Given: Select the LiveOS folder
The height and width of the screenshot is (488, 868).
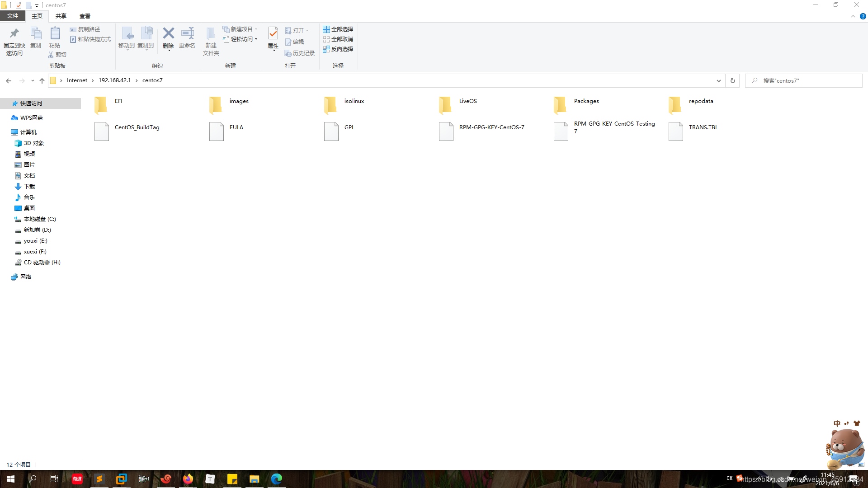Looking at the screenshot, I should [x=458, y=105].
